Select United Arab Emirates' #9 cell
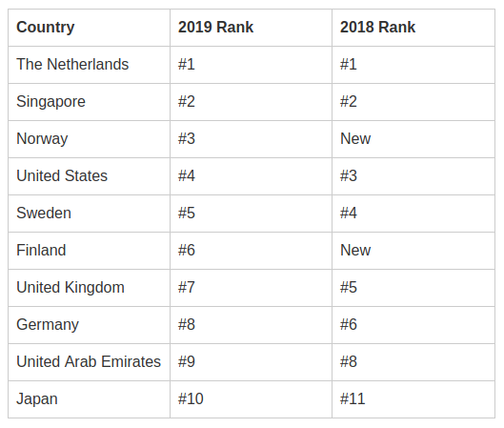Screen dimensions: 504x428 [x=251, y=362]
